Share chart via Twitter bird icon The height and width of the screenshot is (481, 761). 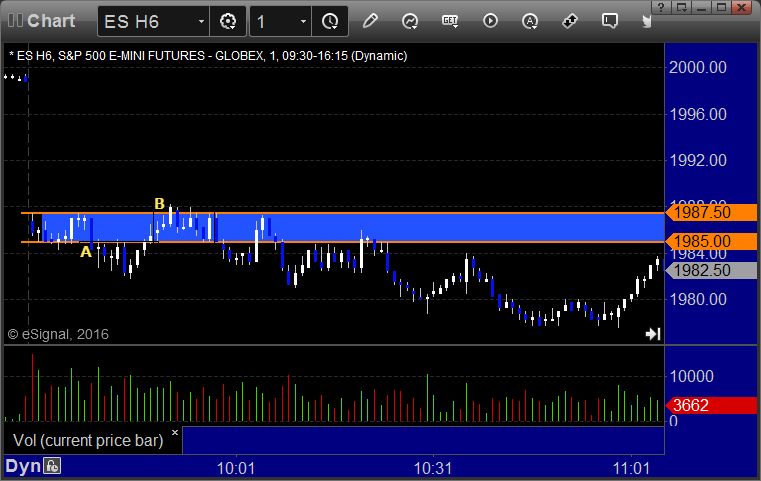click(646, 21)
